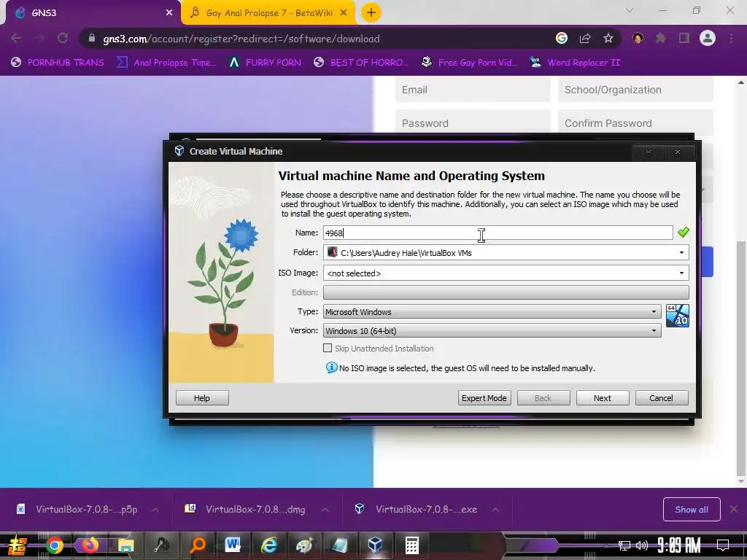Expand the Folder dropdown for VM location
The width and height of the screenshot is (747, 560).
[x=682, y=252]
